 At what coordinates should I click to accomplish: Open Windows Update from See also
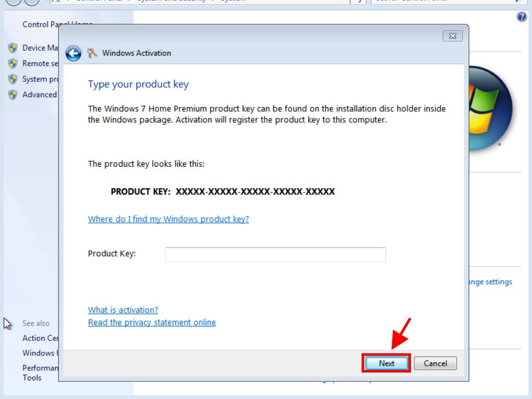[39, 353]
